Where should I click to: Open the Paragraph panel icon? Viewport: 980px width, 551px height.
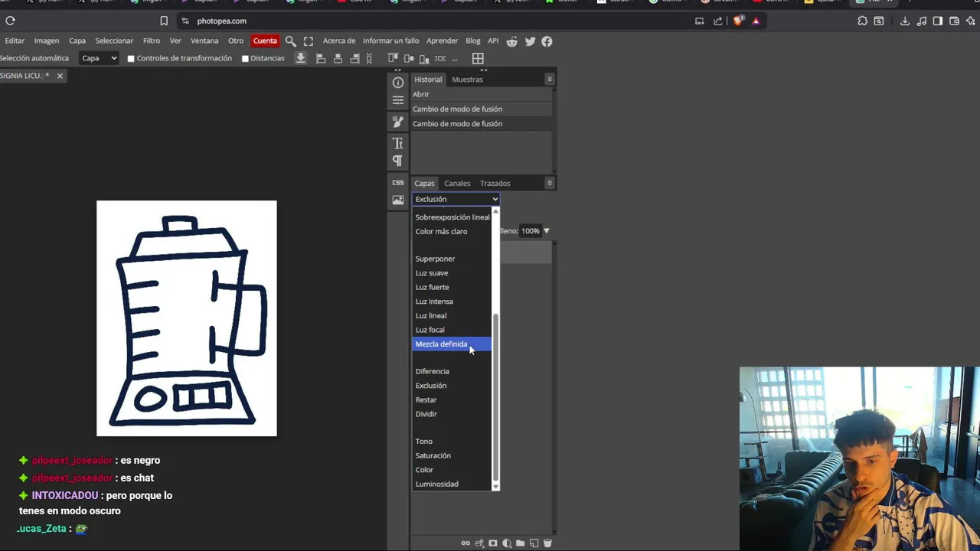[x=397, y=161]
